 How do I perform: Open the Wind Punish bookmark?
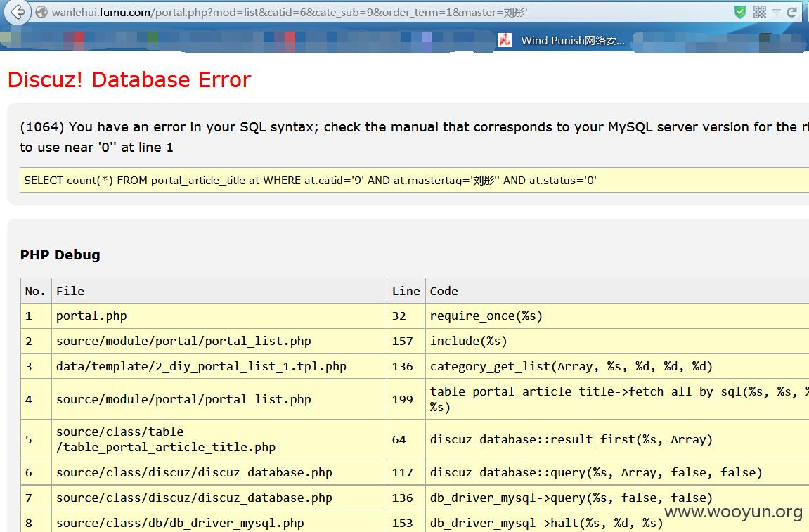click(x=562, y=40)
